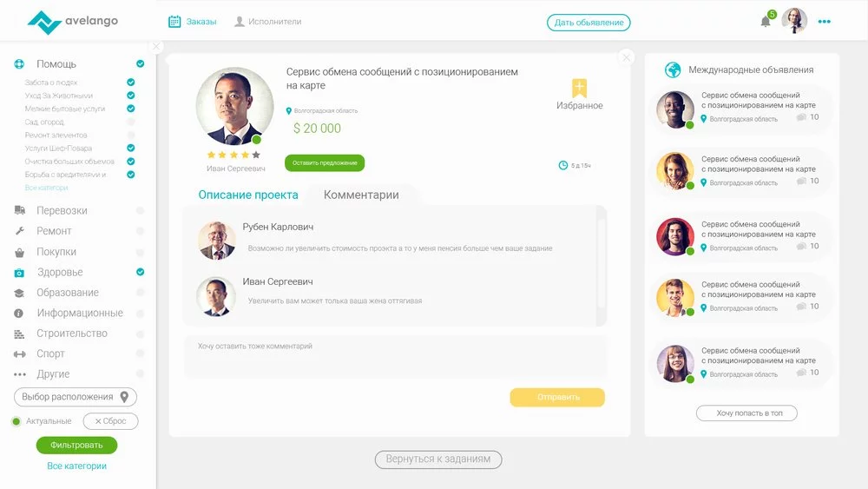The height and width of the screenshot is (489, 868).
Task: Open the three-dots menu in header
Action: pos(825,22)
